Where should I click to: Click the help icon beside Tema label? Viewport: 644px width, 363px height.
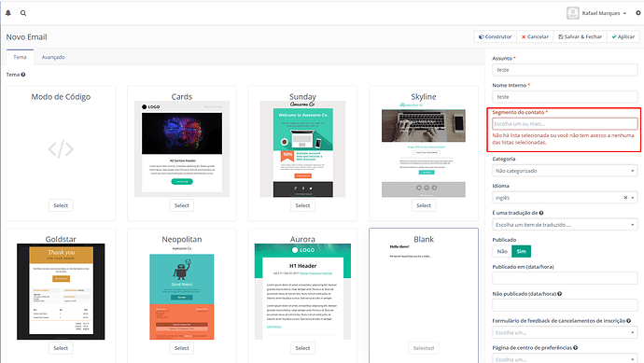23,75
